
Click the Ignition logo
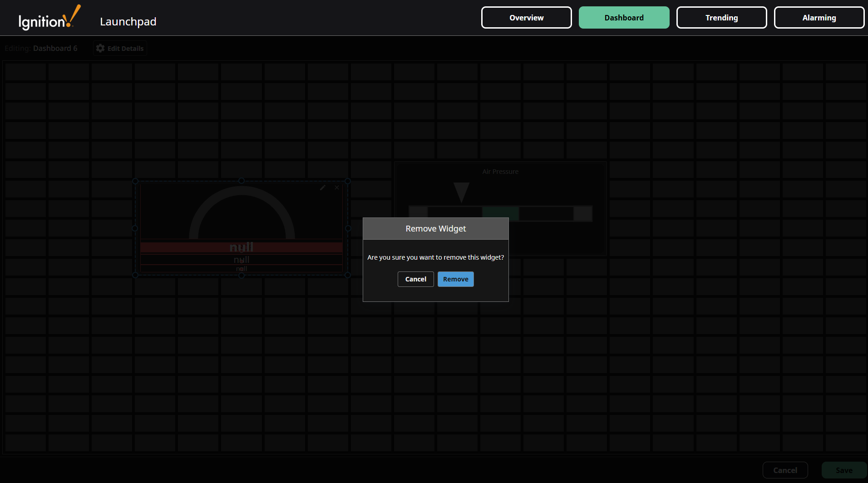[49, 17]
